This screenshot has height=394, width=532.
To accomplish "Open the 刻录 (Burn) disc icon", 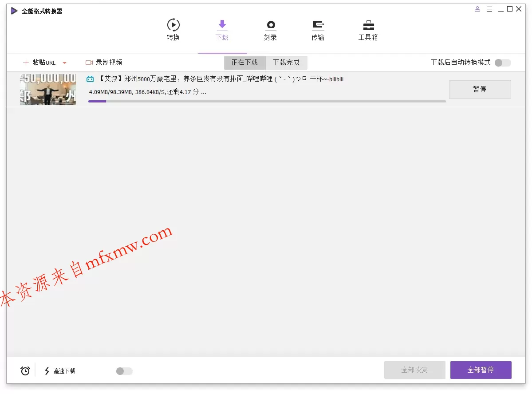I will pos(270,25).
